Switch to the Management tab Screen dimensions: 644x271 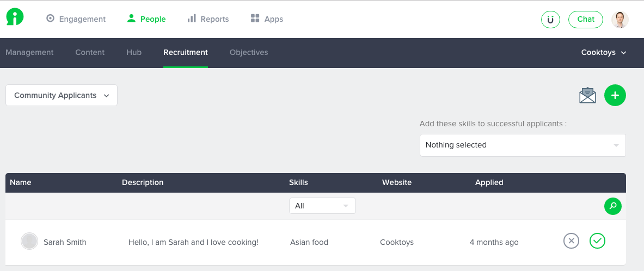click(x=29, y=53)
